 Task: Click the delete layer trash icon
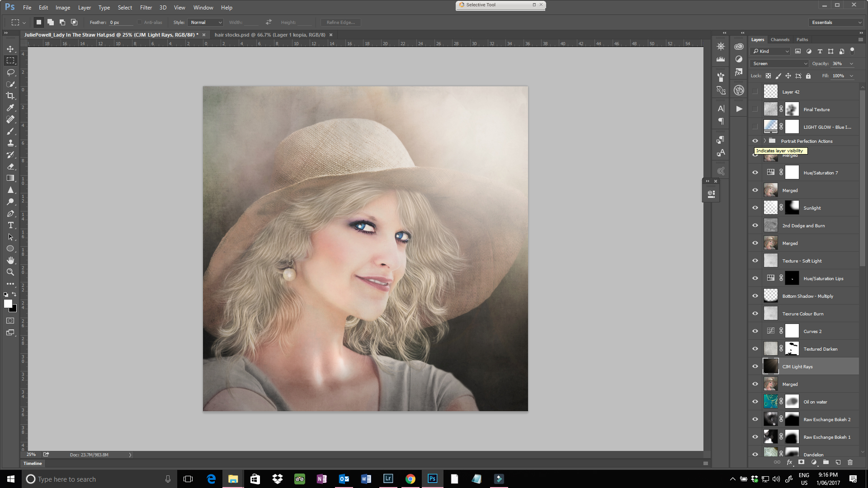pyautogui.click(x=850, y=462)
